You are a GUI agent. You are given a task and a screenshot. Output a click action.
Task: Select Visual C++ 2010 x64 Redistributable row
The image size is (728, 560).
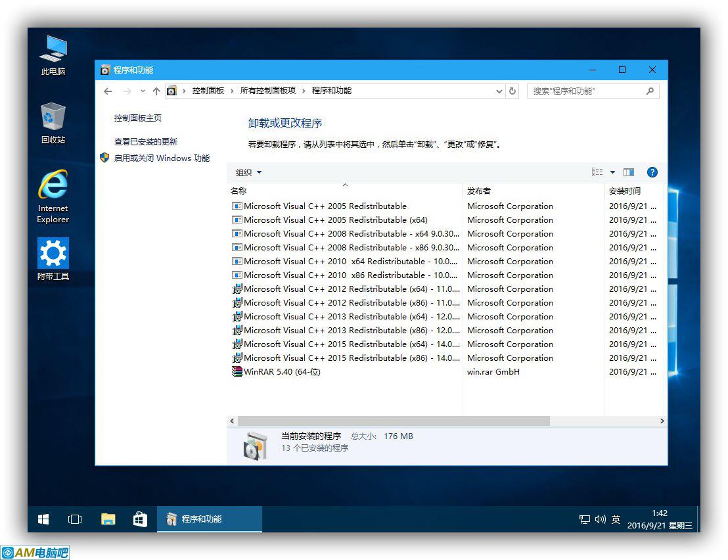click(x=444, y=262)
